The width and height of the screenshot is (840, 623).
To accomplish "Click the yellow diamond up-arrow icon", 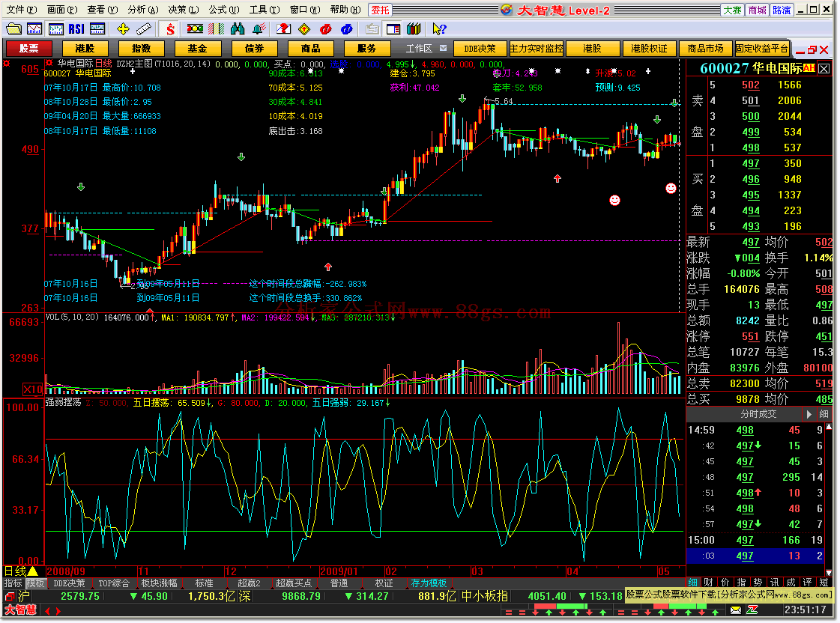I will point(304,29).
